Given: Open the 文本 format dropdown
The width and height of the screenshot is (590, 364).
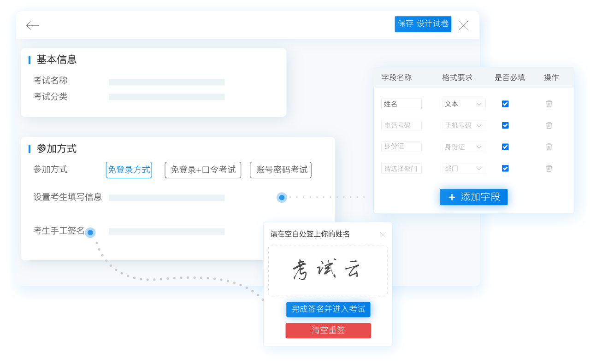Looking at the screenshot, I should 464,104.
